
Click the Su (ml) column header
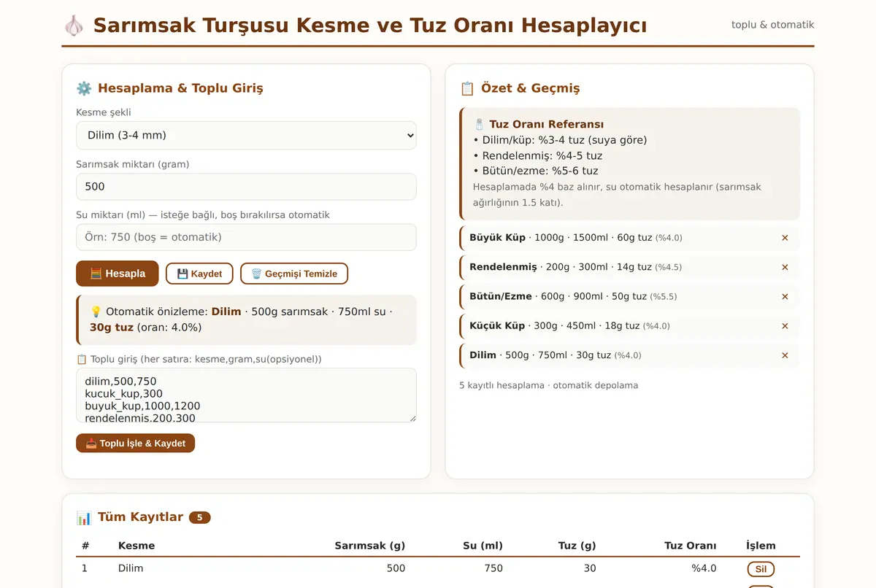click(x=483, y=546)
